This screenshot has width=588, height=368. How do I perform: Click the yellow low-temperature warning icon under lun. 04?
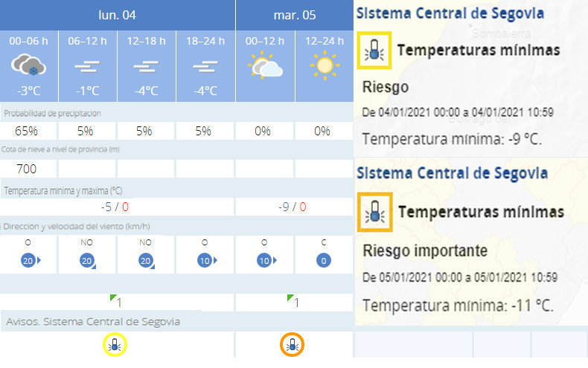click(x=115, y=344)
